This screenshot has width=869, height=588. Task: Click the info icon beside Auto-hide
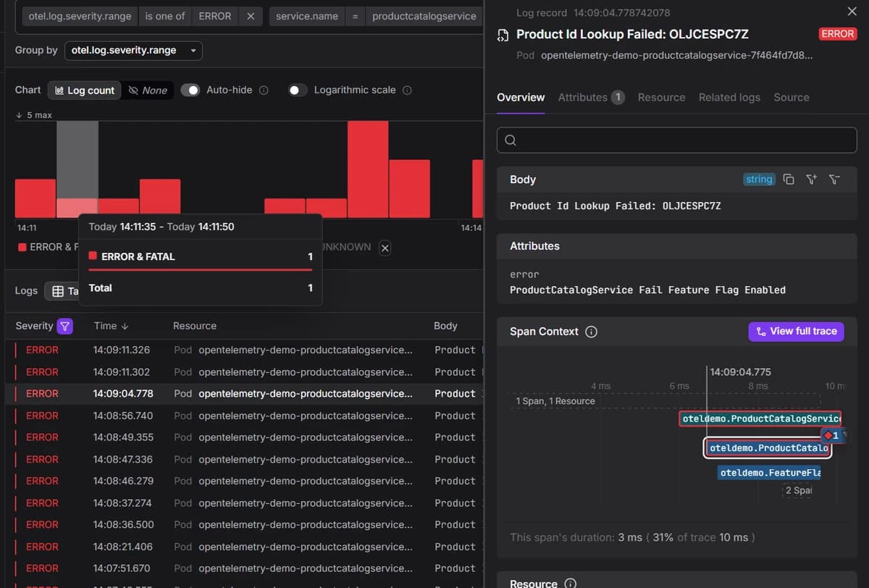pos(264,91)
